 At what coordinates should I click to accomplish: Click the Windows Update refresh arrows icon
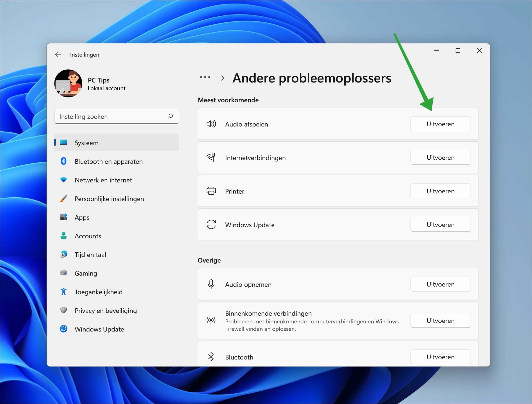coord(211,225)
